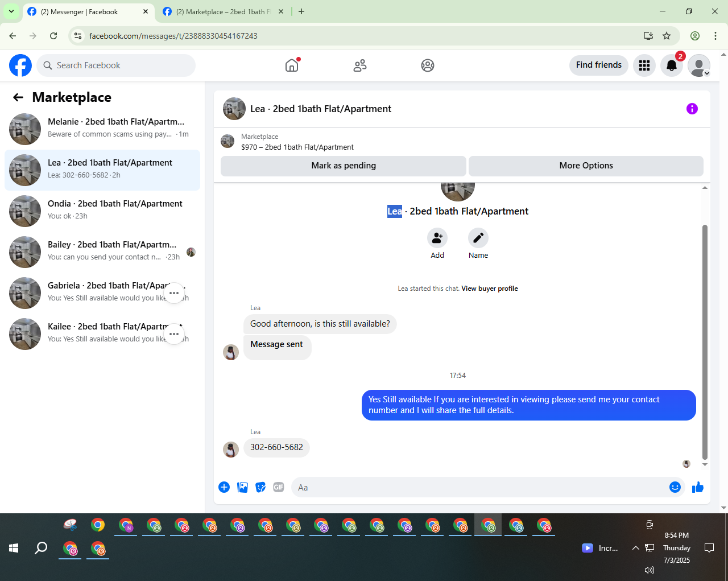
Task: Open Melanie conversation in the list
Action: [102, 129]
